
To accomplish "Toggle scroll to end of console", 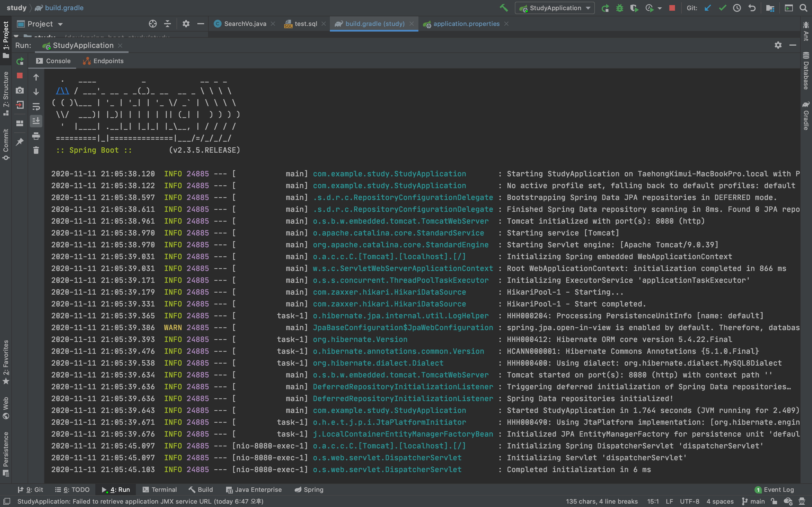I will (36, 121).
